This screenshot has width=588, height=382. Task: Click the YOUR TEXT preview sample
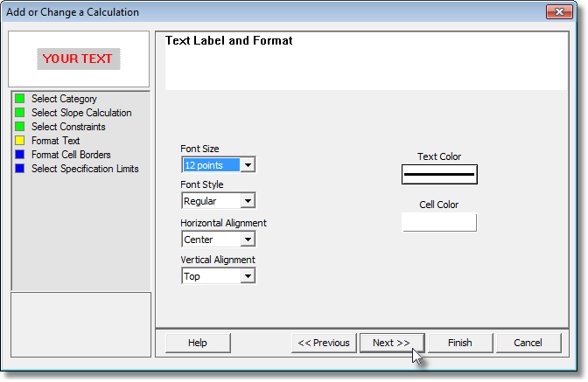point(79,59)
